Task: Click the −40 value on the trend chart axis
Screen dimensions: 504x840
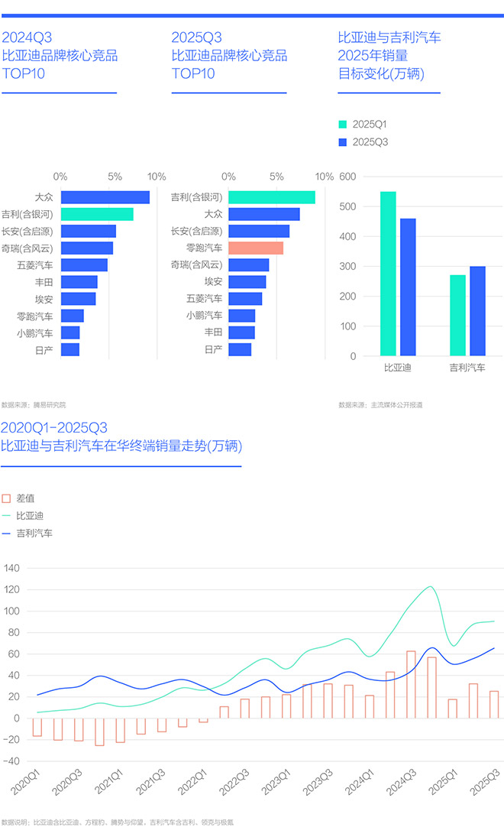Action: point(11,761)
